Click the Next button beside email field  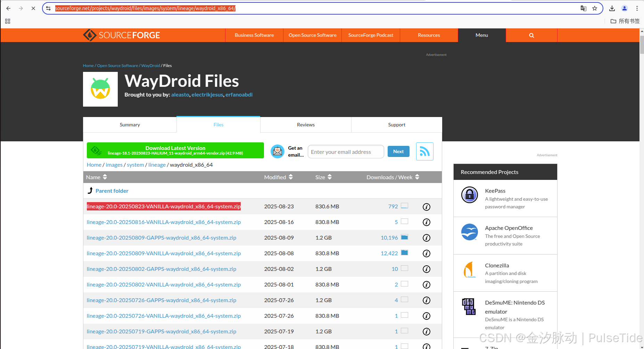click(398, 151)
